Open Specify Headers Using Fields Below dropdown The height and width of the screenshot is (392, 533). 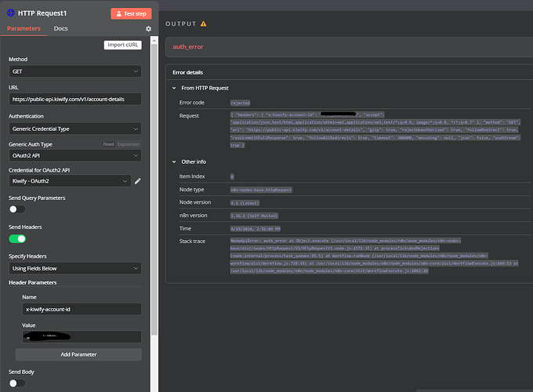[x=74, y=268]
